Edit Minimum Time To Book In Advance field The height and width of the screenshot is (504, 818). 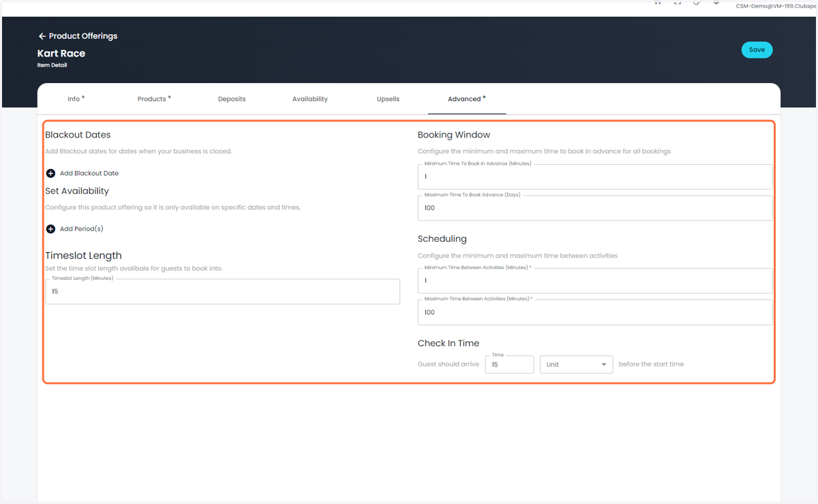(595, 176)
